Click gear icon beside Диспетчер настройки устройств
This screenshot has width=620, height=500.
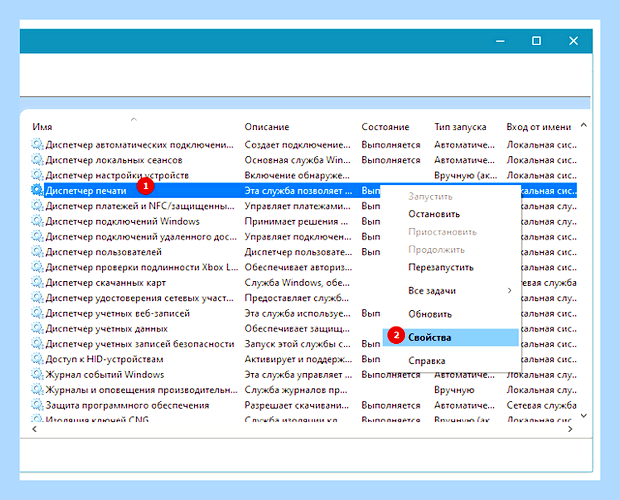tap(37, 175)
